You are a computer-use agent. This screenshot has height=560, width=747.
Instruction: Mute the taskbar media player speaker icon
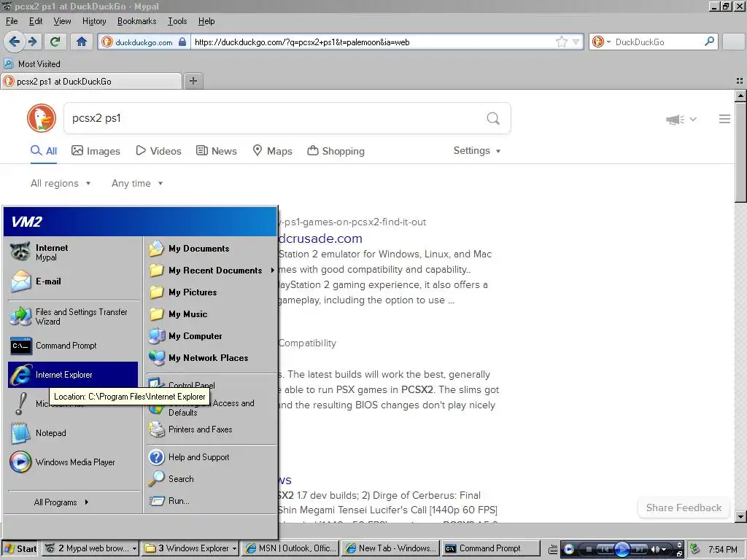point(655,549)
